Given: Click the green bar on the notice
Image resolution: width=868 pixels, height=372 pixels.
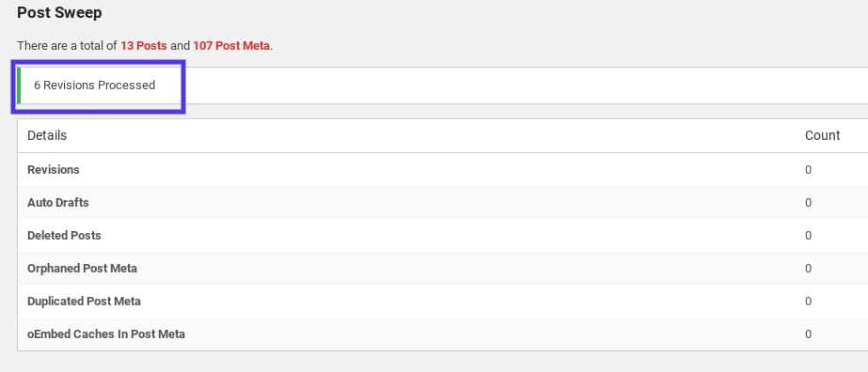Looking at the screenshot, I should [x=19, y=85].
